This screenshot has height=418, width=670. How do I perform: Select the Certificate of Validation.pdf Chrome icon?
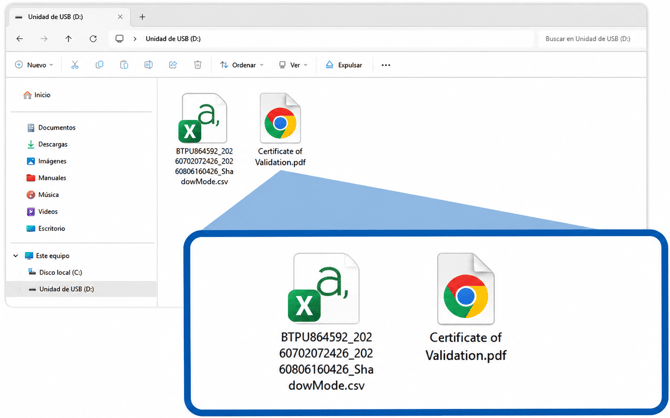click(280, 118)
